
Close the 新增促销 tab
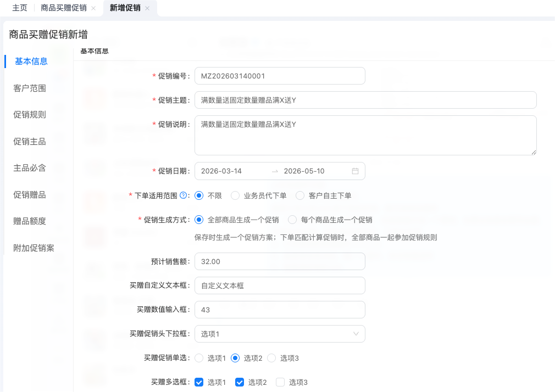(x=147, y=8)
